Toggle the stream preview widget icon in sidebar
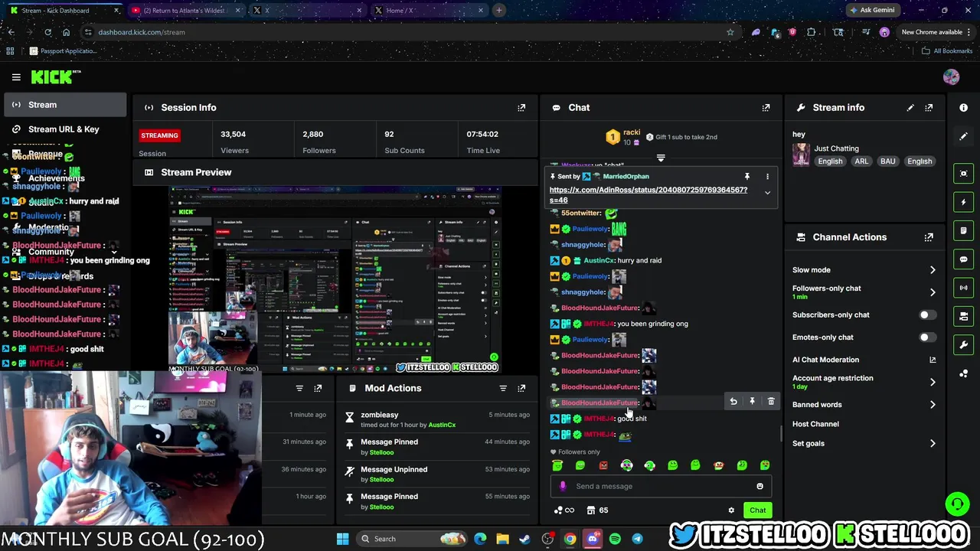This screenshot has width=980, height=551. click(963, 174)
